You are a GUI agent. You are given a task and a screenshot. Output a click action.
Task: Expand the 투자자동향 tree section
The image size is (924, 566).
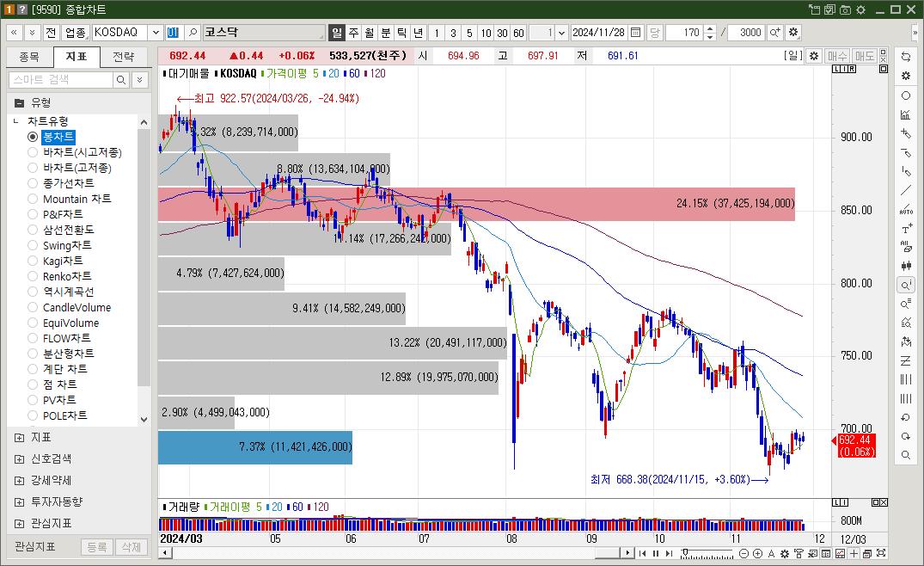coord(20,501)
